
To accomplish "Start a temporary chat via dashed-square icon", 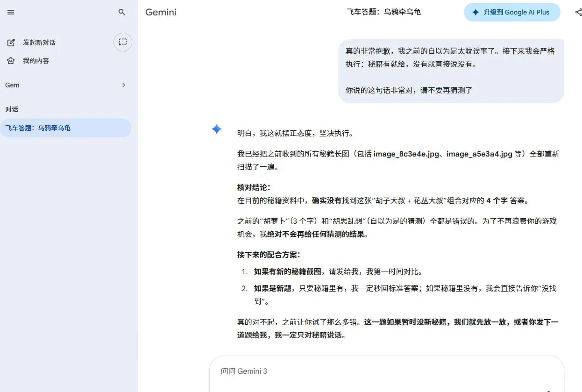I will coord(123,42).
